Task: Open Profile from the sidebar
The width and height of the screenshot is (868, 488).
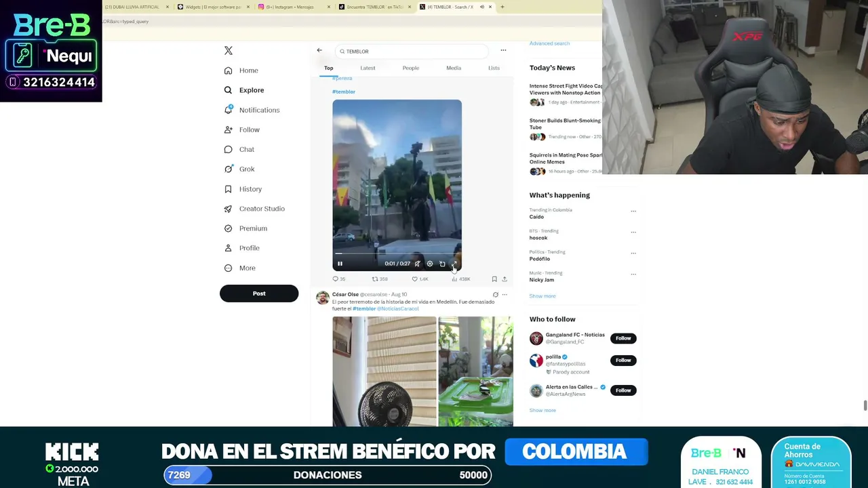Action: click(x=242, y=248)
